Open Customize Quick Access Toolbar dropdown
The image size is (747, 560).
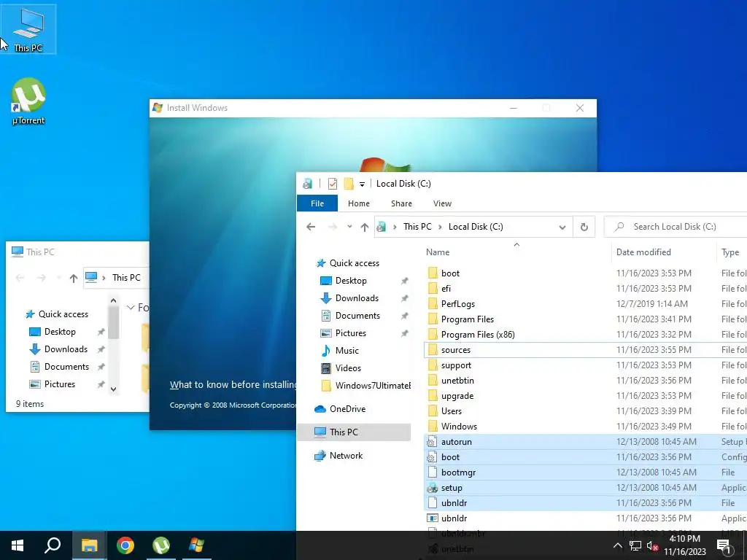tap(362, 184)
